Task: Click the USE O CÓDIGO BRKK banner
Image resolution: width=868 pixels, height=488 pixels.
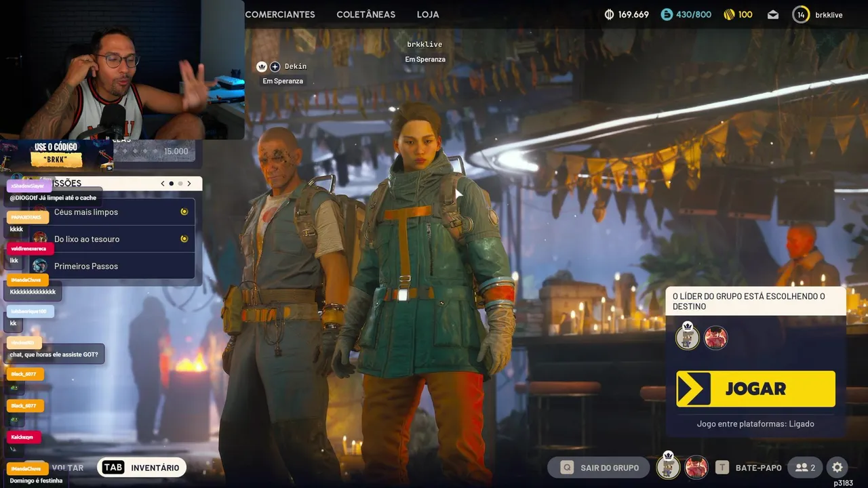Action: coord(57,155)
